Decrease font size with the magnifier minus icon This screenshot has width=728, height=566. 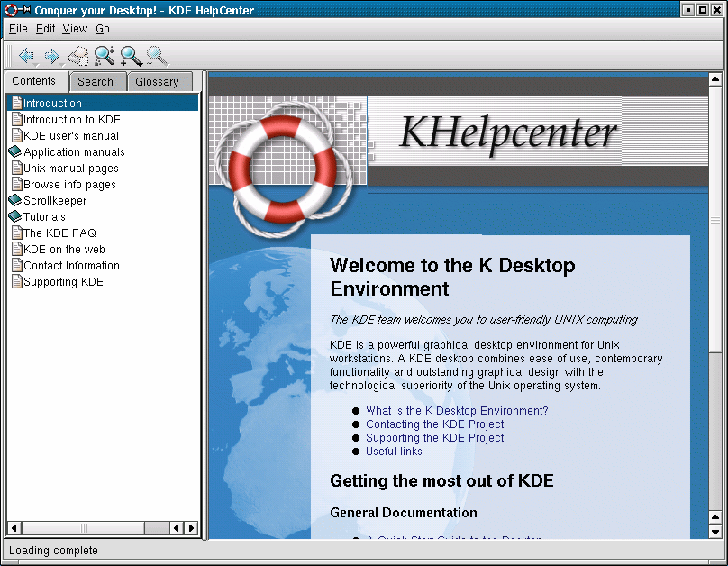tap(157, 56)
